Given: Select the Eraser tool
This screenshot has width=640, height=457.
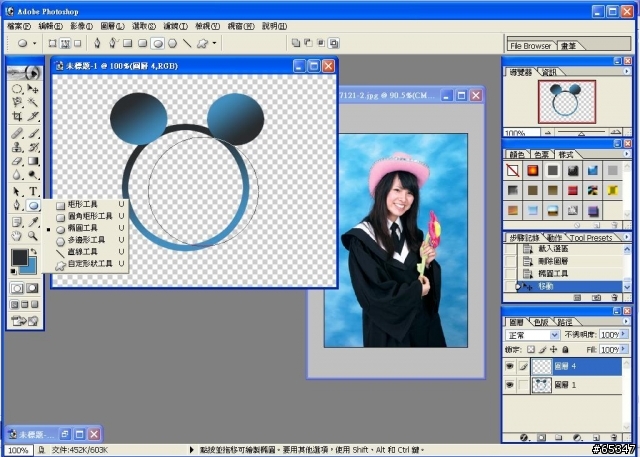Looking at the screenshot, I should [17, 161].
